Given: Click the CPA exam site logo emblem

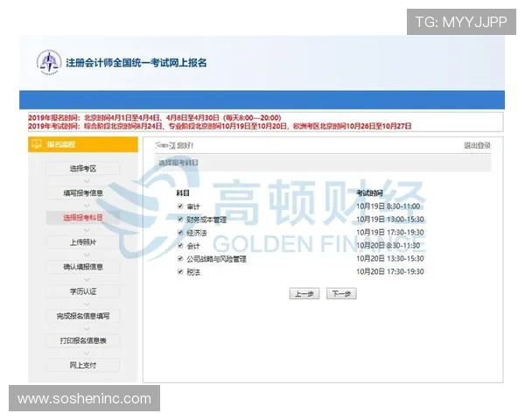Looking at the screenshot, I should point(49,62).
